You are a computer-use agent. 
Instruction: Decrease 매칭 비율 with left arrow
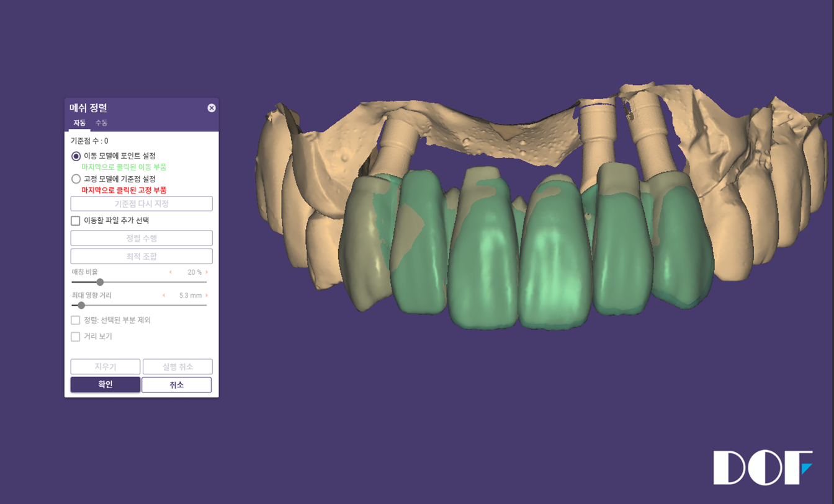point(171,272)
